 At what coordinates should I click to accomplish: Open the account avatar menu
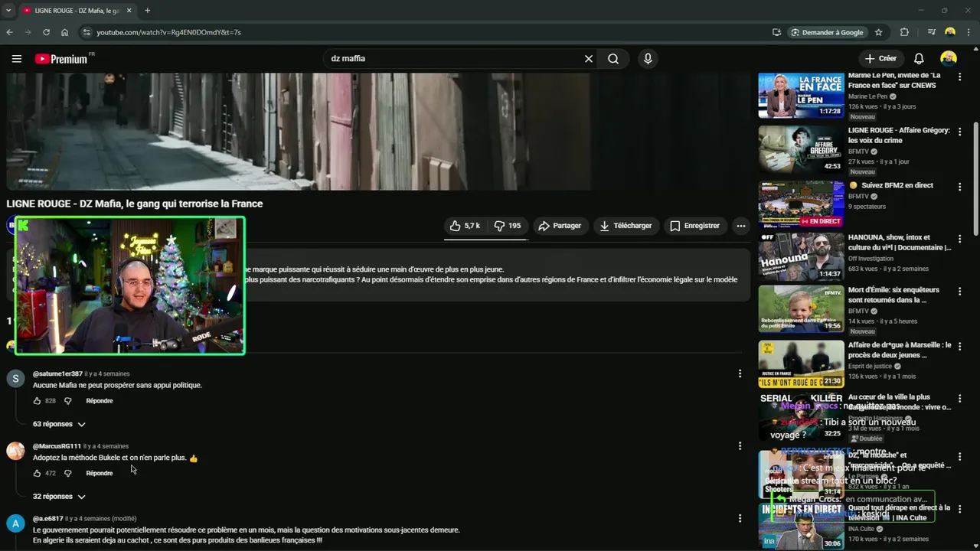point(949,59)
